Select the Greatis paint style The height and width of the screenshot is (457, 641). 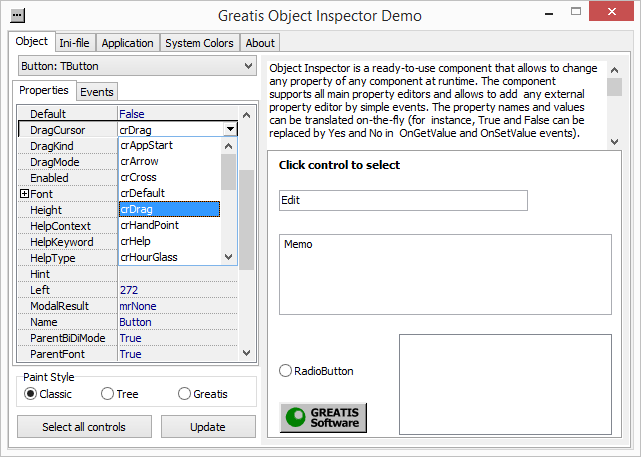184,394
